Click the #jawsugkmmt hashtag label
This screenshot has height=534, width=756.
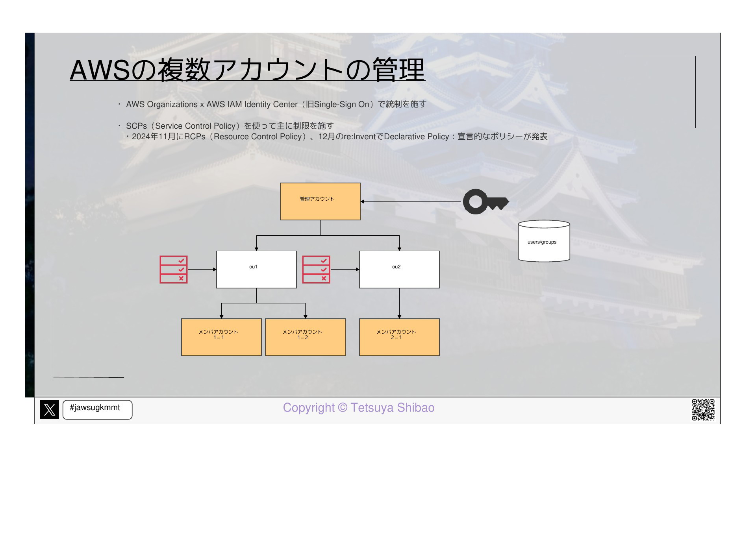click(97, 410)
